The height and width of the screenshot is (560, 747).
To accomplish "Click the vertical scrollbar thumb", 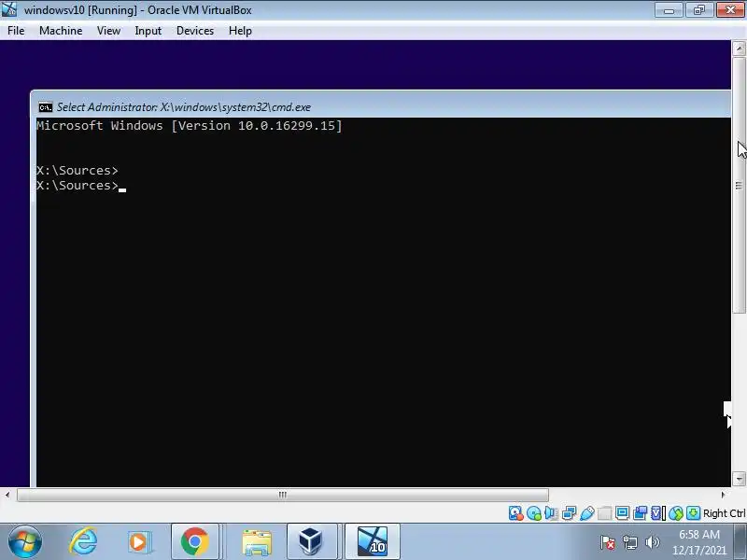I will tap(739, 185).
